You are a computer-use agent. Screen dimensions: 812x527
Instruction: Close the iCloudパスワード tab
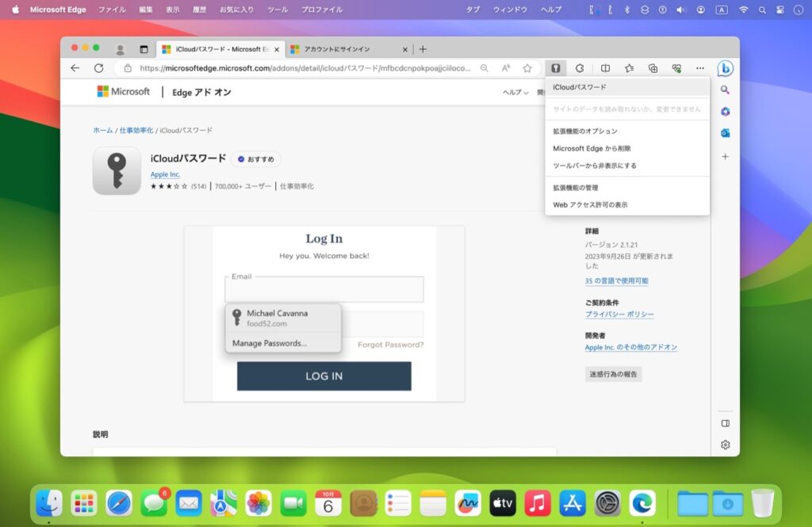click(277, 50)
